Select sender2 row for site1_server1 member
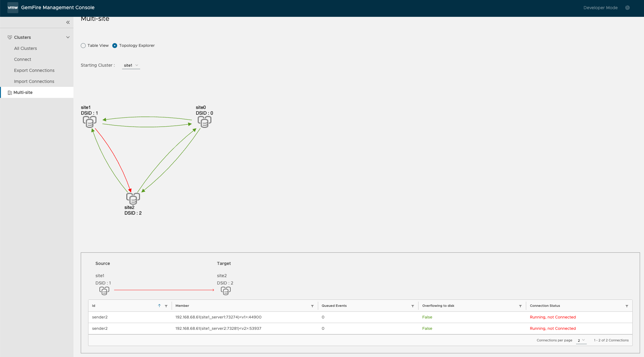The image size is (644, 357). coord(360,317)
